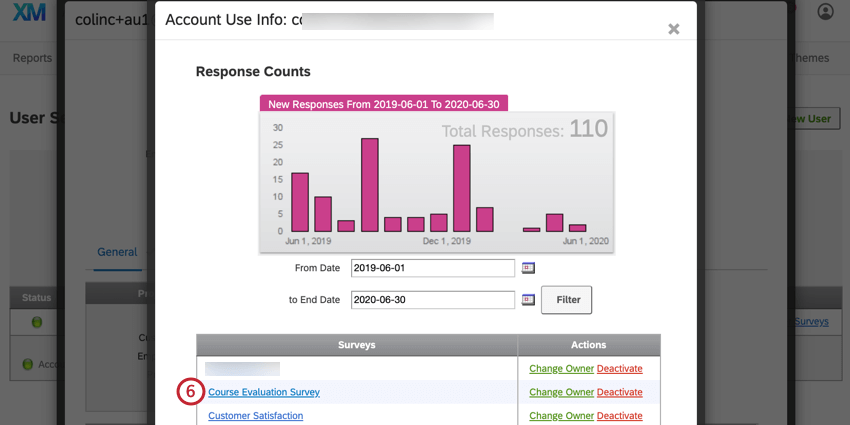Image resolution: width=850 pixels, height=425 pixels.
Task: Close the Account Use Info dialog
Action: click(673, 29)
